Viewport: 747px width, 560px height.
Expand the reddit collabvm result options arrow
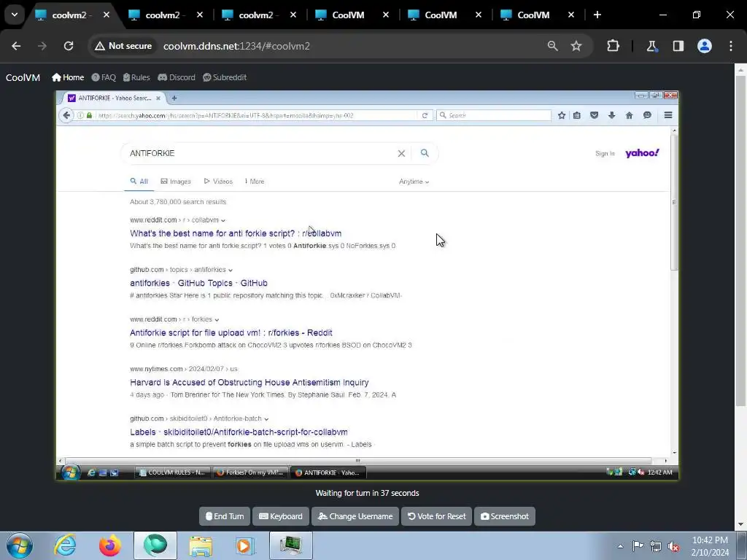pos(223,220)
